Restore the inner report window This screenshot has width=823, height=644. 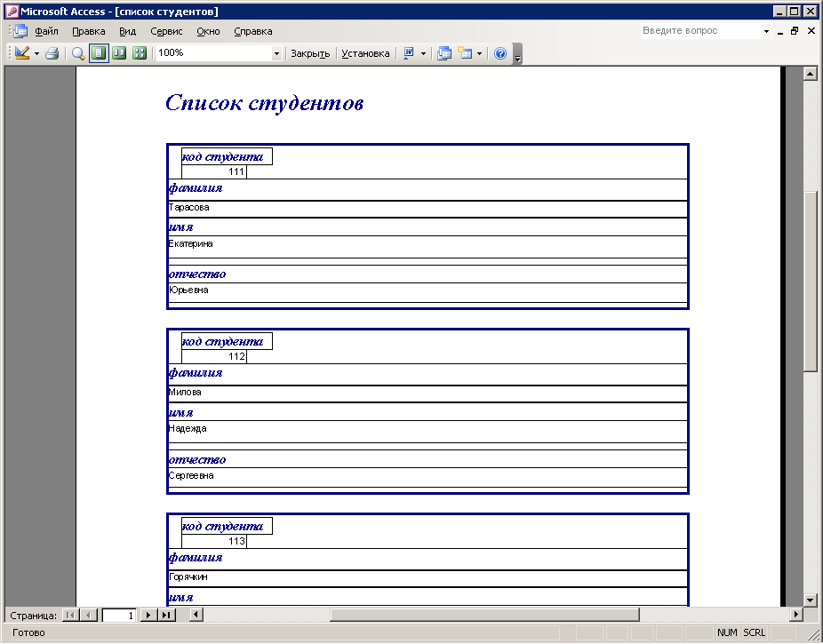click(795, 31)
